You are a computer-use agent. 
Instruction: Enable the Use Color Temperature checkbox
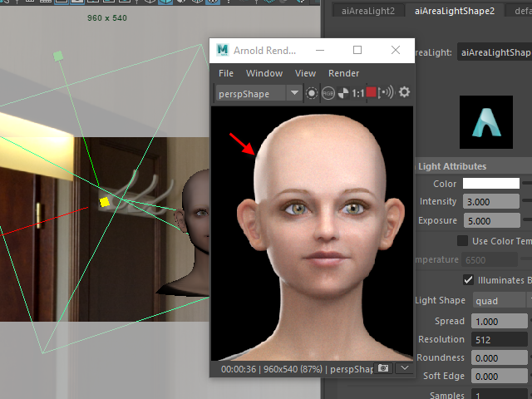pyautogui.click(x=462, y=241)
